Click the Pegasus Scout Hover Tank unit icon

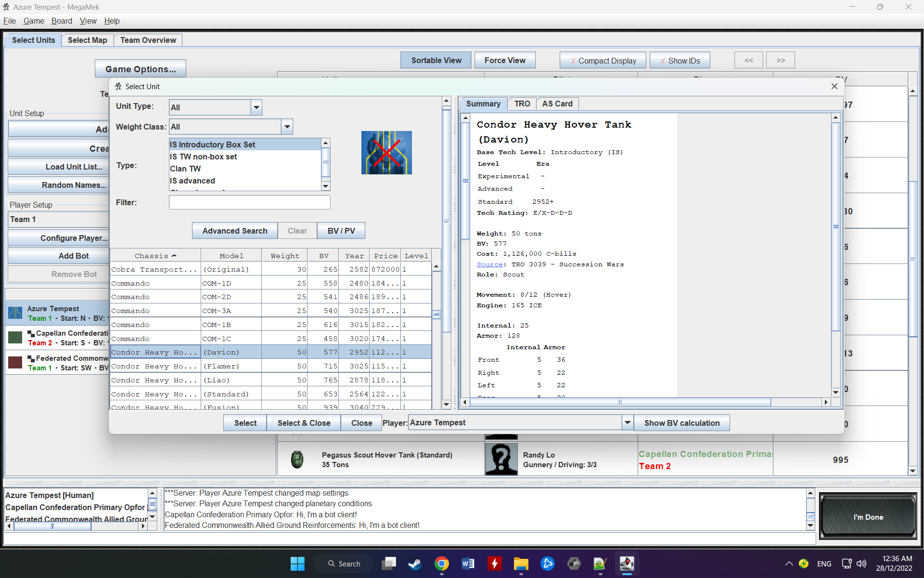297,460
